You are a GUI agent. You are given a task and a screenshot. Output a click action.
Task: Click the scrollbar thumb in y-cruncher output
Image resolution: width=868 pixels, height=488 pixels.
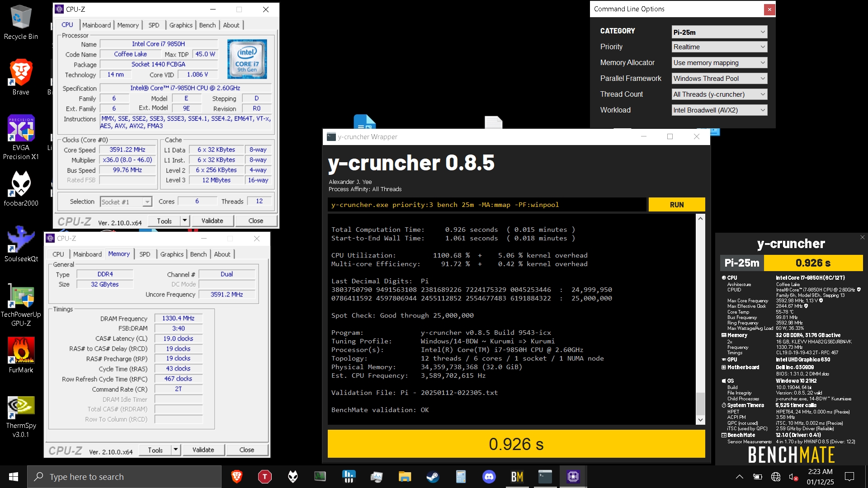(x=700, y=404)
